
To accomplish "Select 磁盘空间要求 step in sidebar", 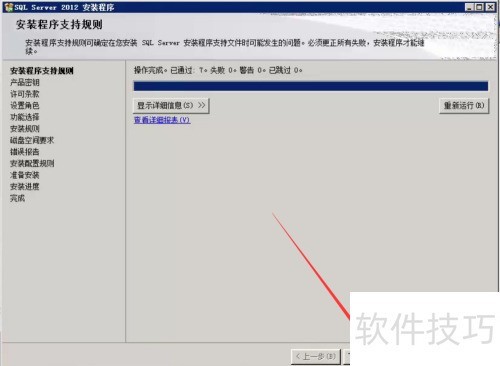I will coord(32,140).
